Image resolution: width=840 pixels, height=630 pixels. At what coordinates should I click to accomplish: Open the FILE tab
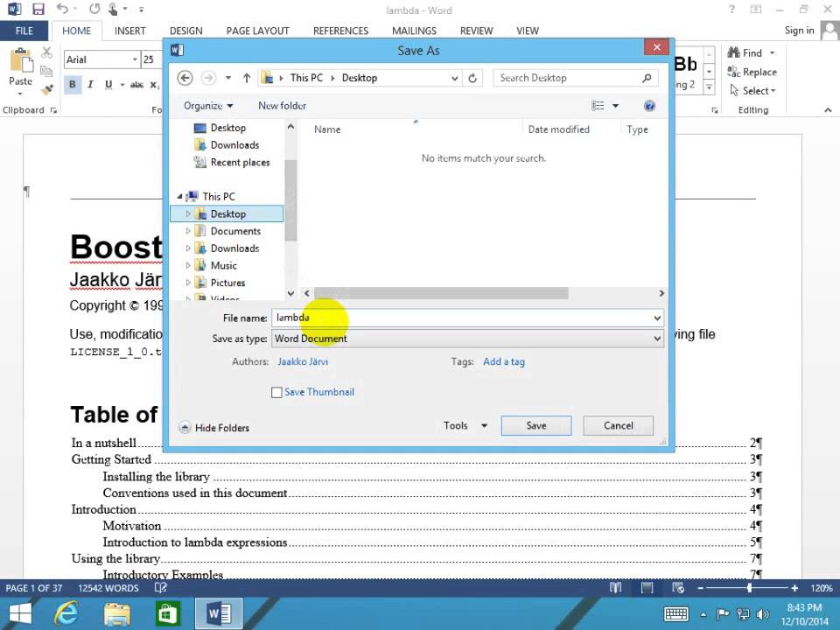tap(24, 31)
